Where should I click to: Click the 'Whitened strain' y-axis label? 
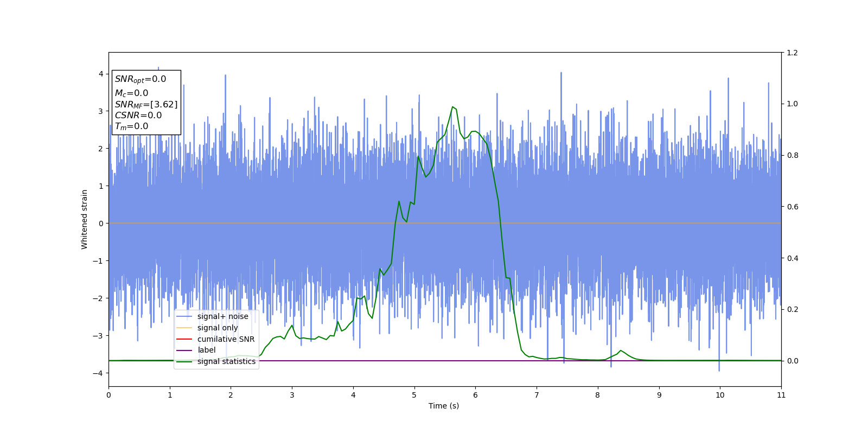pyautogui.click(x=85, y=219)
